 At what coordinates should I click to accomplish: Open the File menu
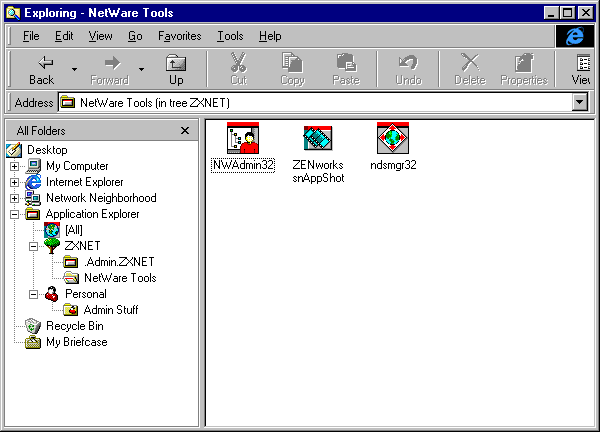tap(31, 36)
